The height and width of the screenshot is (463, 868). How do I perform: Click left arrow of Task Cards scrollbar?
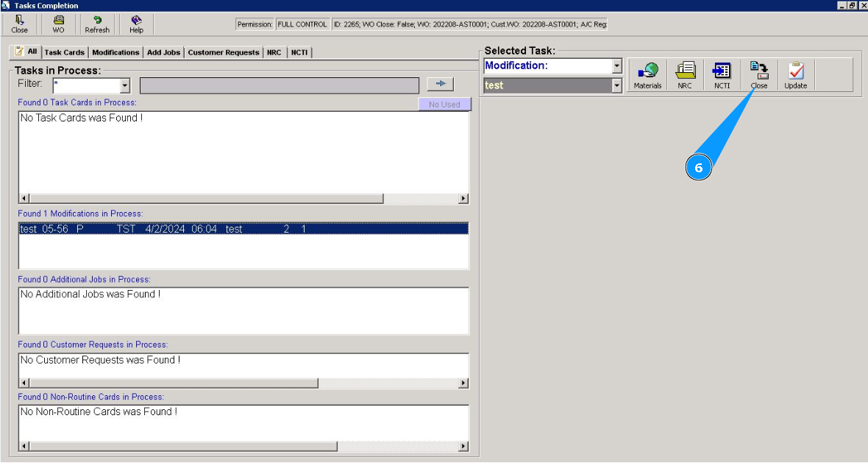tap(24, 198)
